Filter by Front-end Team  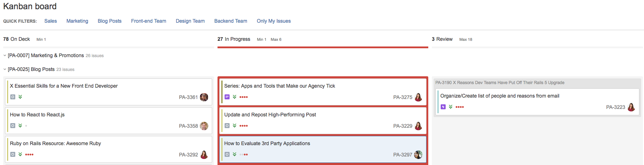149,21
